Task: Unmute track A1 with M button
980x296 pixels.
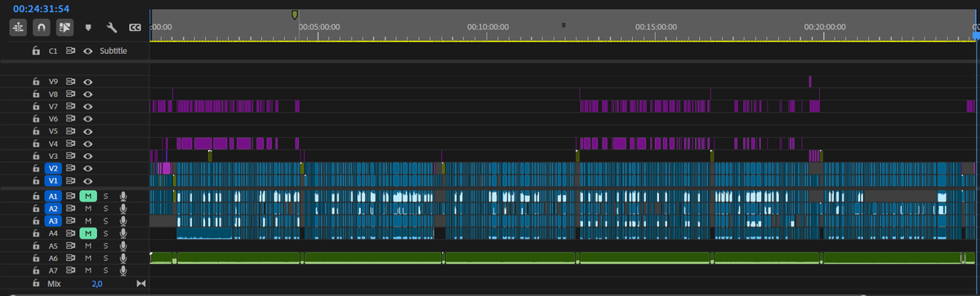Action: 88,197
